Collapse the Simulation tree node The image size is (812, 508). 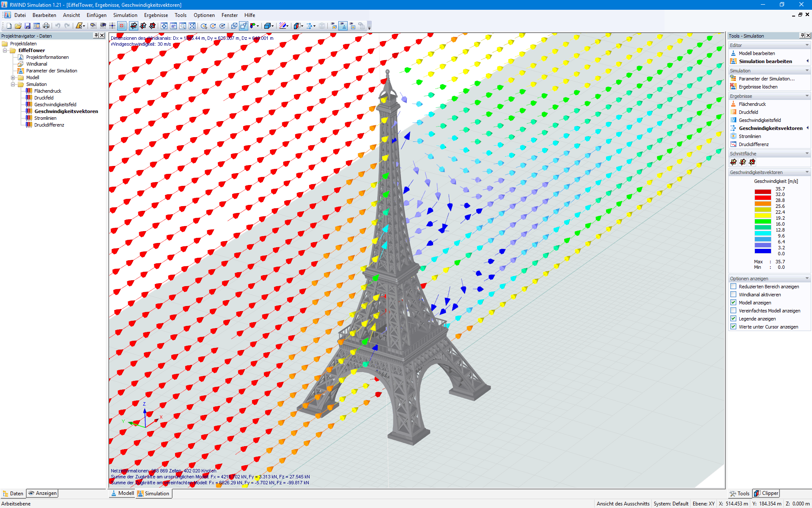coord(13,84)
